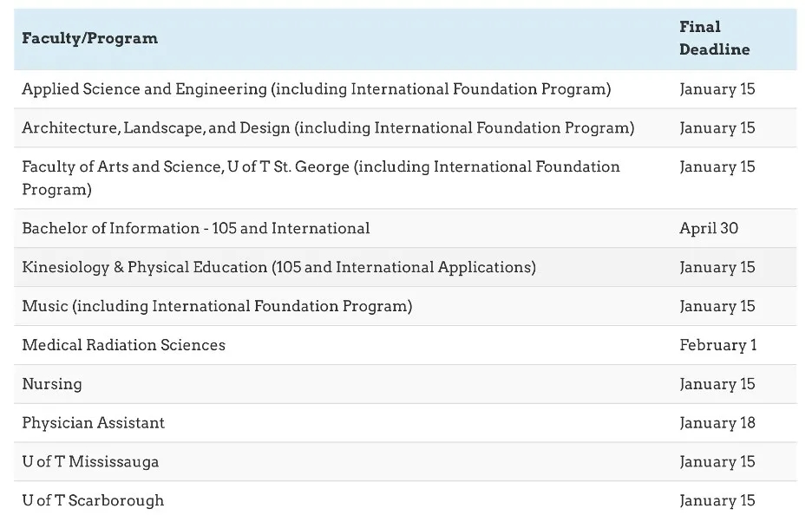
Task: Click the deadline date for Music
Action: click(x=717, y=306)
